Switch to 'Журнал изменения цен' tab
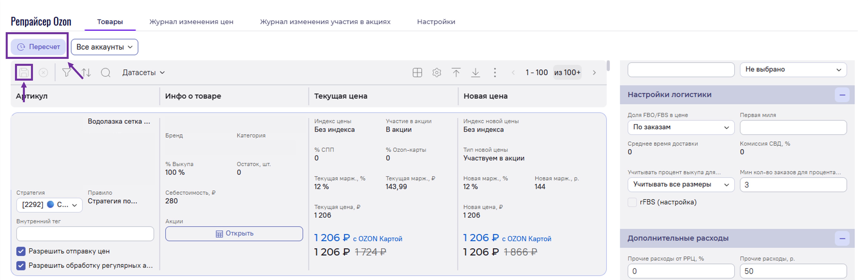868x280 pixels. pyautogui.click(x=191, y=22)
